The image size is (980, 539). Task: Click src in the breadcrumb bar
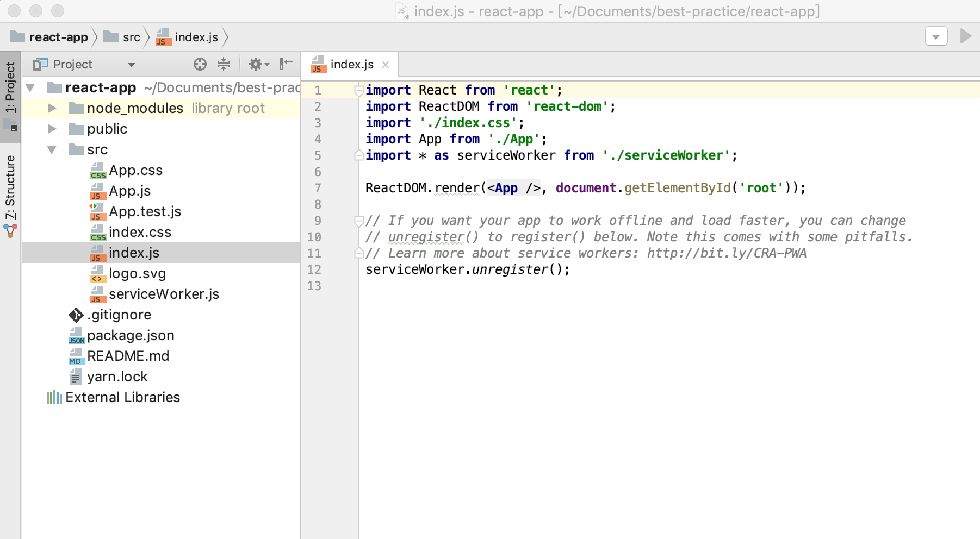click(131, 37)
